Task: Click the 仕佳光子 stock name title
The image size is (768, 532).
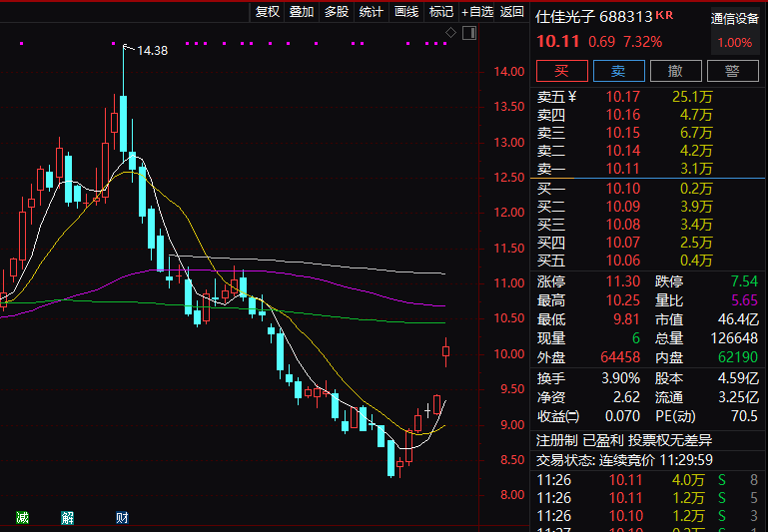Action: [564, 17]
